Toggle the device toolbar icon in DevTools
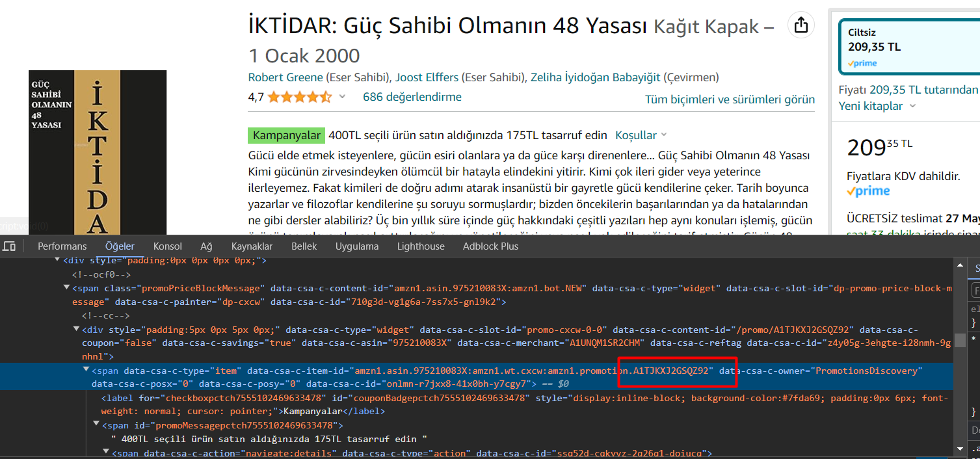 point(9,246)
